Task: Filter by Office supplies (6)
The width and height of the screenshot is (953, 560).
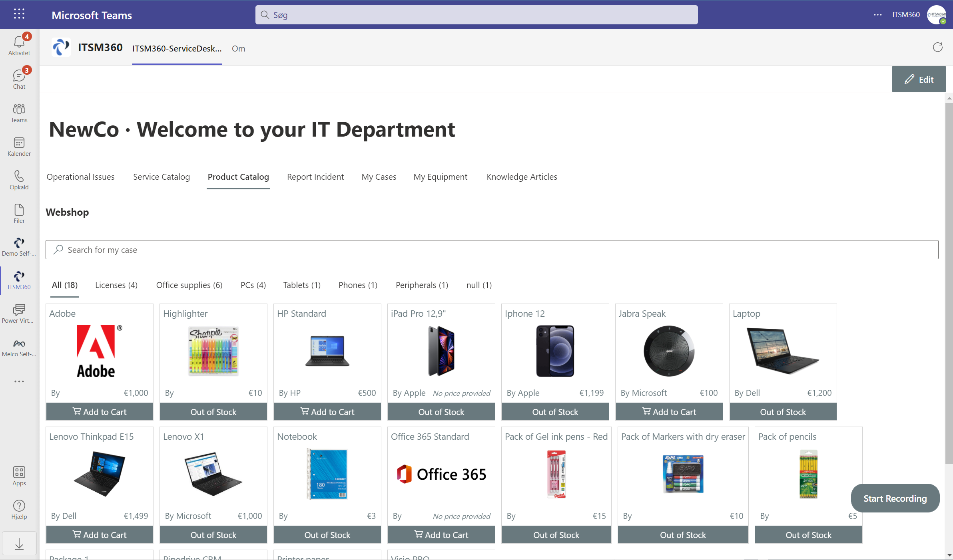Action: pos(189,285)
